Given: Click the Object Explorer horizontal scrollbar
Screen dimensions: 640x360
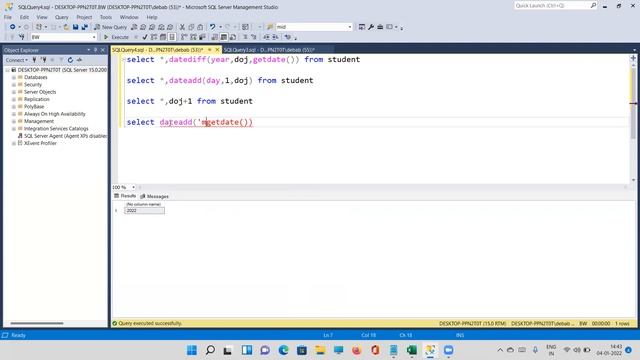Looking at the screenshot, I should (37, 323).
